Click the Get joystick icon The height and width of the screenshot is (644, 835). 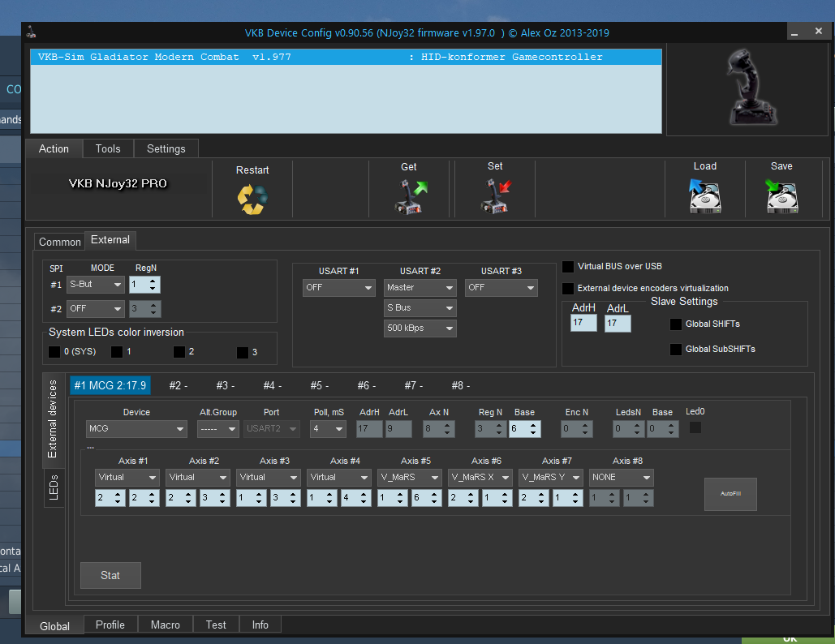pos(411,197)
